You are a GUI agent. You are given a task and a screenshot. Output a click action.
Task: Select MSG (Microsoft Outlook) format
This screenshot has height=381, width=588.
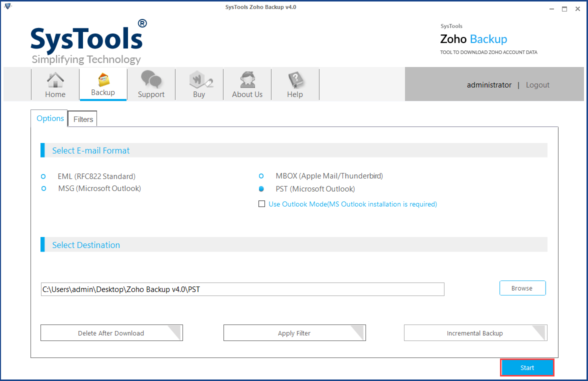coord(44,188)
